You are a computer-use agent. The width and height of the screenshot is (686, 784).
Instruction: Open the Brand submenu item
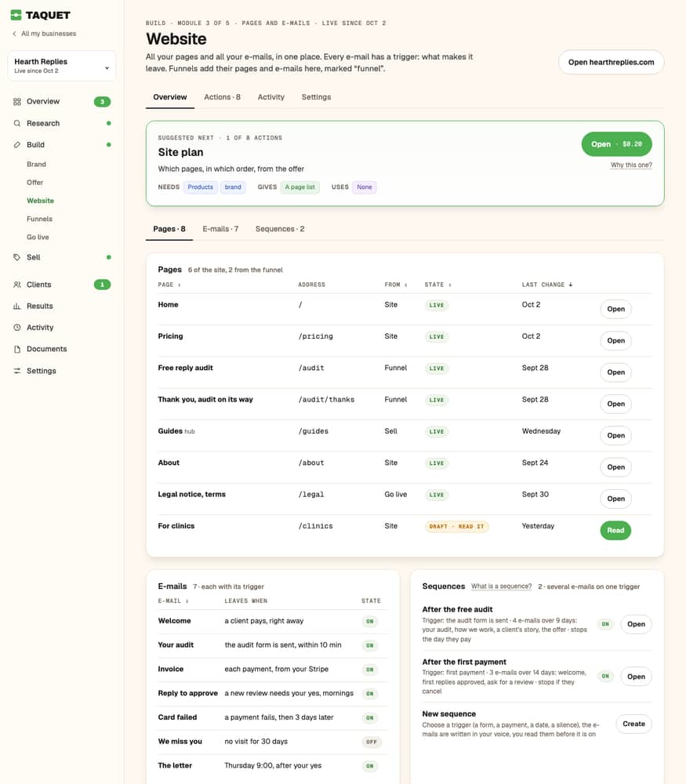[37, 164]
